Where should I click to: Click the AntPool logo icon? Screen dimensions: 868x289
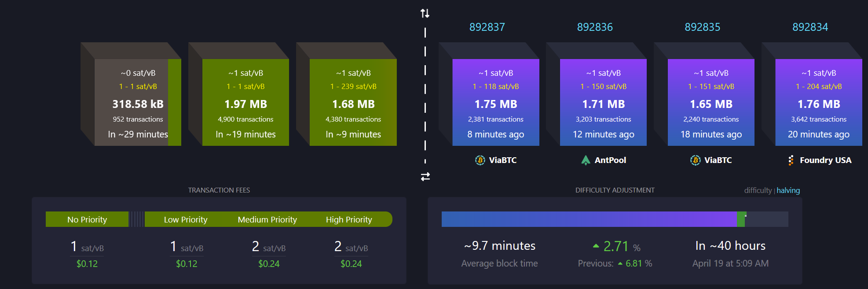pos(586,160)
